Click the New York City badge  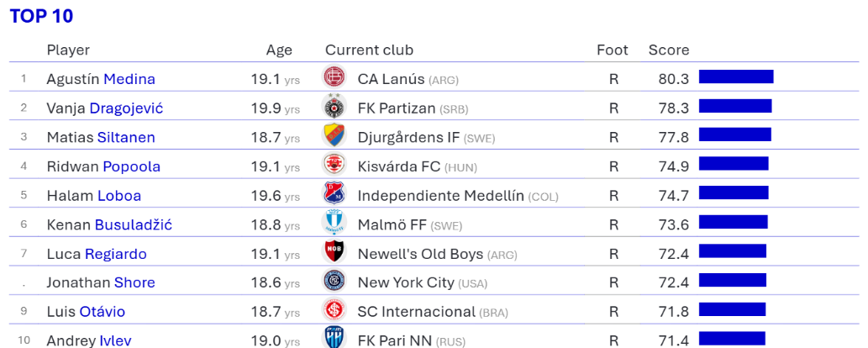[334, 282]
